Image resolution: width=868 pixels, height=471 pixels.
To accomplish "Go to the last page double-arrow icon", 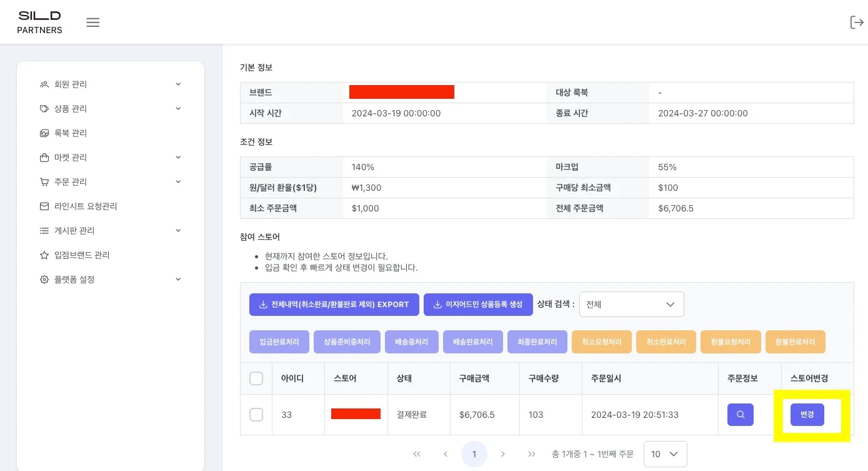I will [x=532, y=454].
